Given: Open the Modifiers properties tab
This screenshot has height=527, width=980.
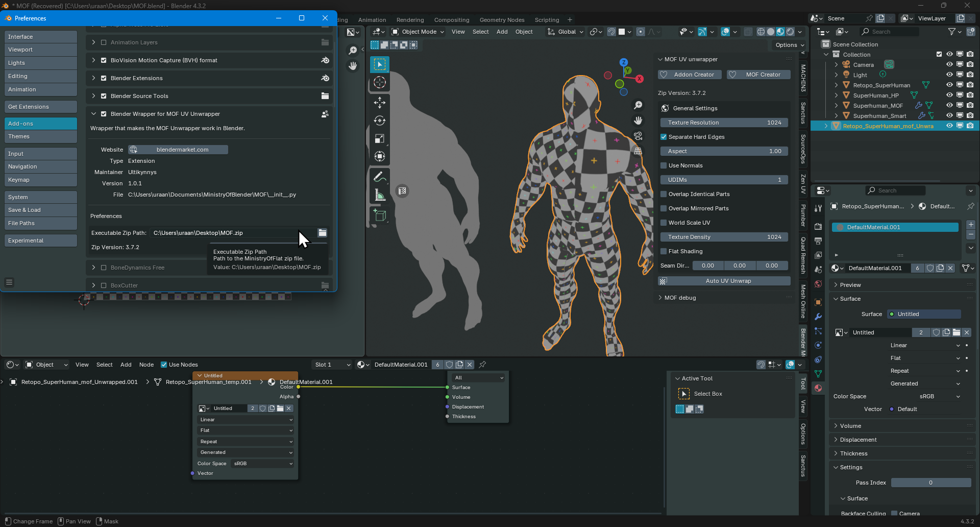Looking at the screenshot, I should tap(818, 317).
